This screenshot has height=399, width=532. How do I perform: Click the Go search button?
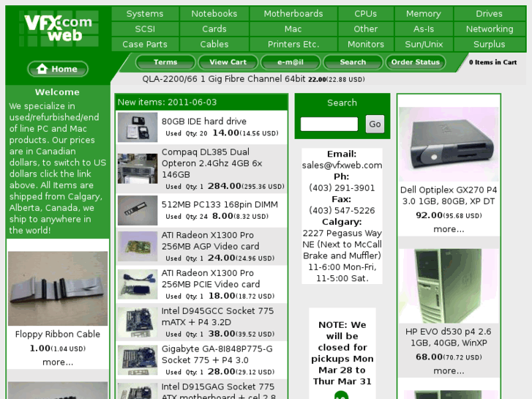375,124
